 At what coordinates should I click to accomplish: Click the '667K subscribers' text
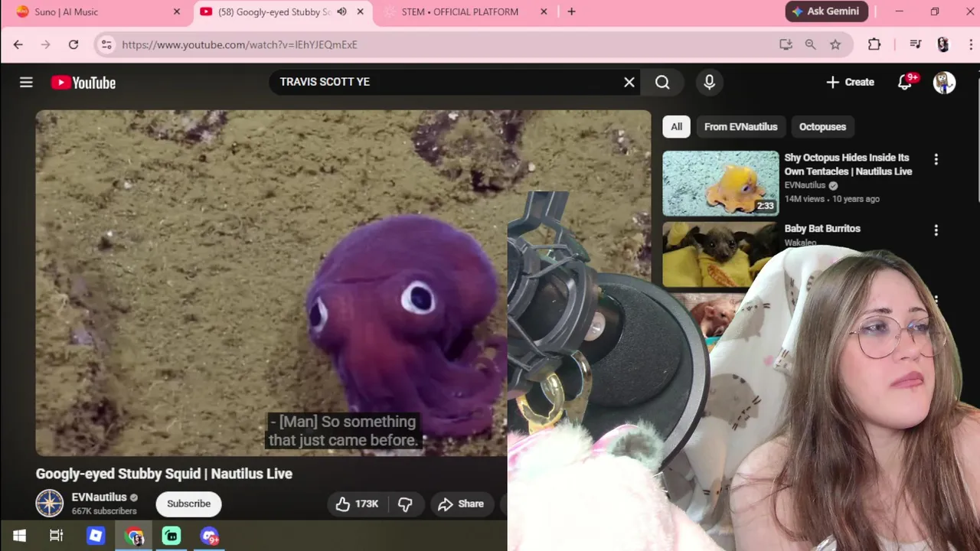(104, 511)
